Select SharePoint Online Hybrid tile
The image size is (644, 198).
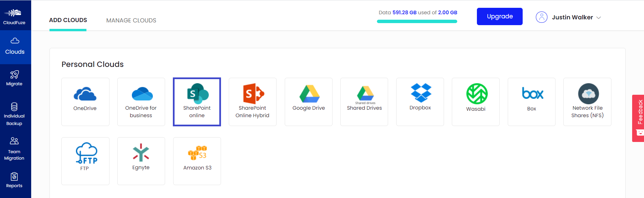[x=253, y=102]
